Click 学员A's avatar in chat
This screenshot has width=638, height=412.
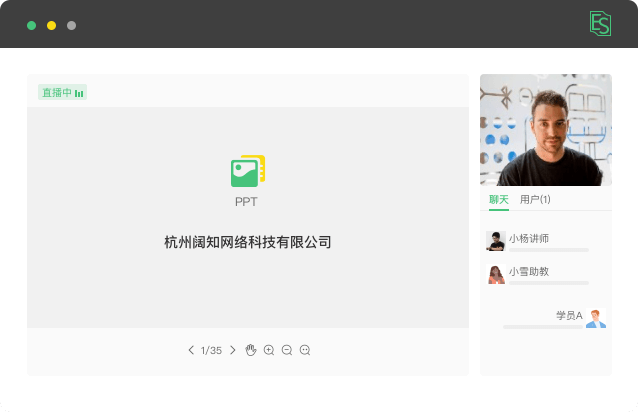click(x=596, y=318)
